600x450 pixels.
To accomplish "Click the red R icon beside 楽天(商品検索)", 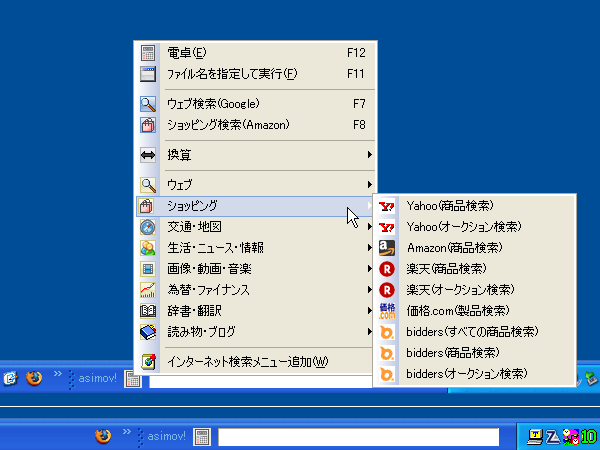I will pyautogui.click(x=387, y=269).
